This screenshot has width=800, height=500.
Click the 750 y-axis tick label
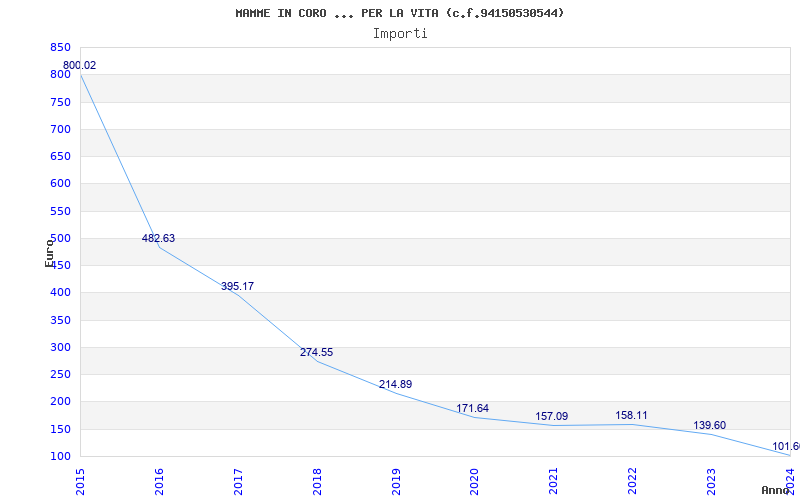[60, 102]
